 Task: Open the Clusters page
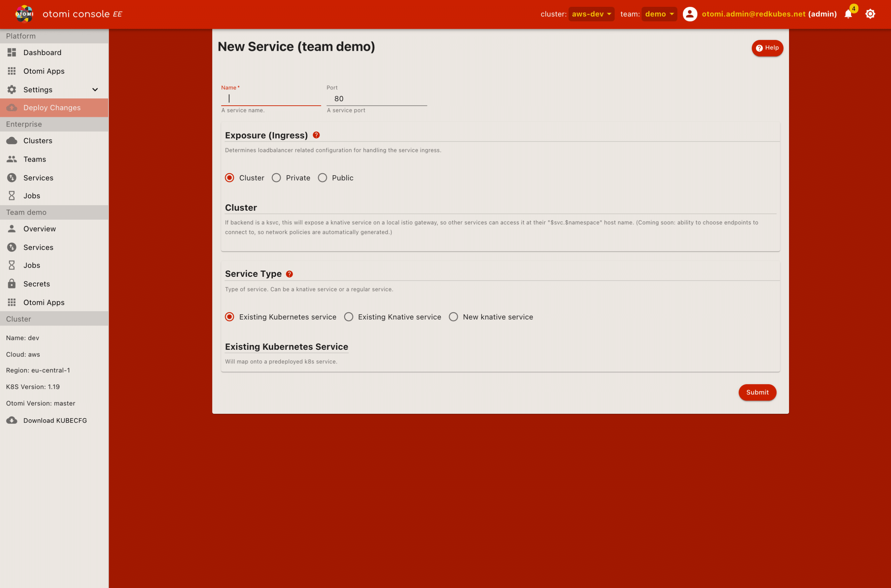point(38,140)
